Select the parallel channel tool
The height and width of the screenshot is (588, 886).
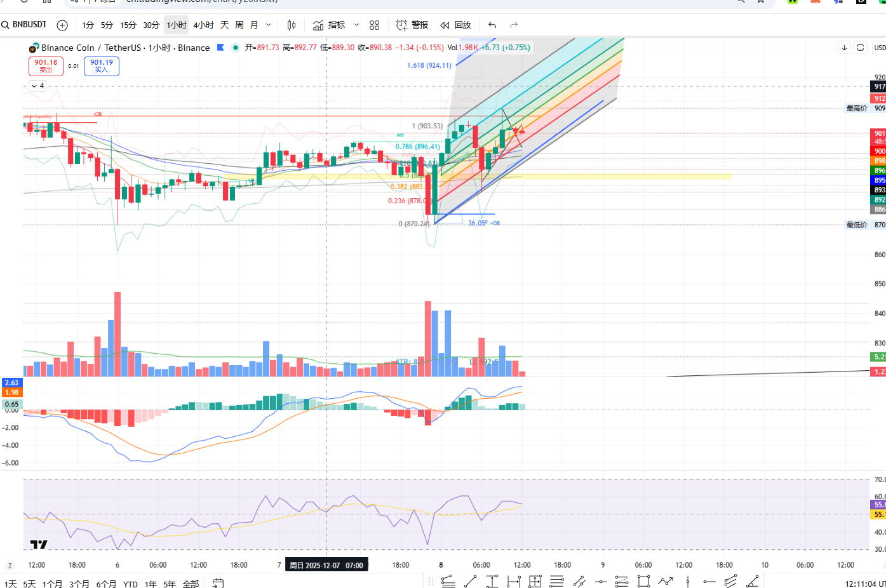pyautogui.click(x=579, y=581)
